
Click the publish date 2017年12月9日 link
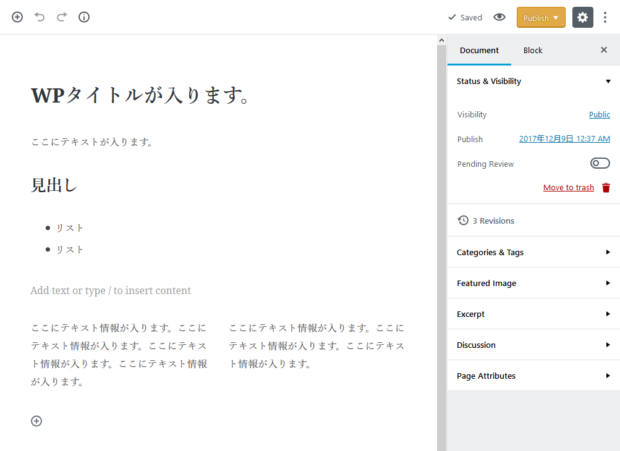click(564, 139)
